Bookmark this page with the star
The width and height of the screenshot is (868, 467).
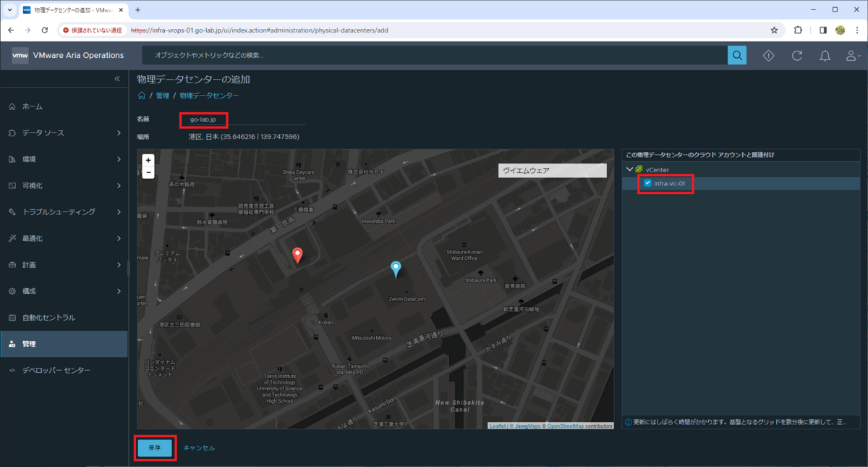774,30
